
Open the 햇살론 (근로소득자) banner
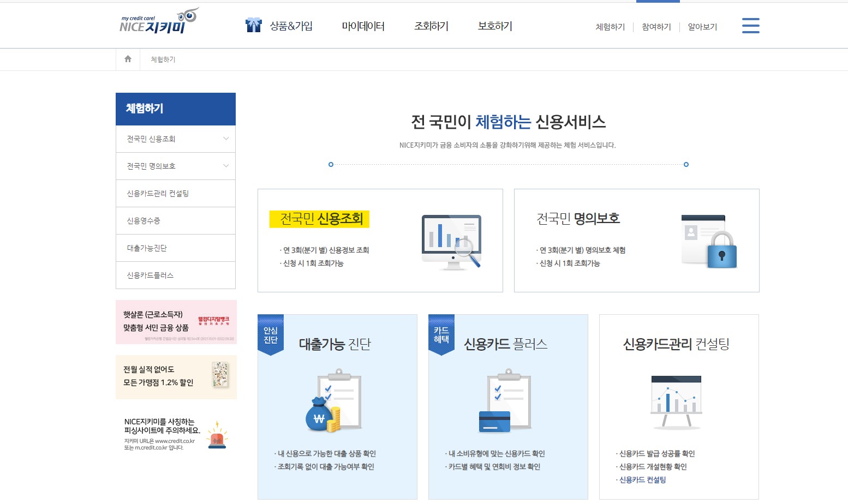click(176, 322)
